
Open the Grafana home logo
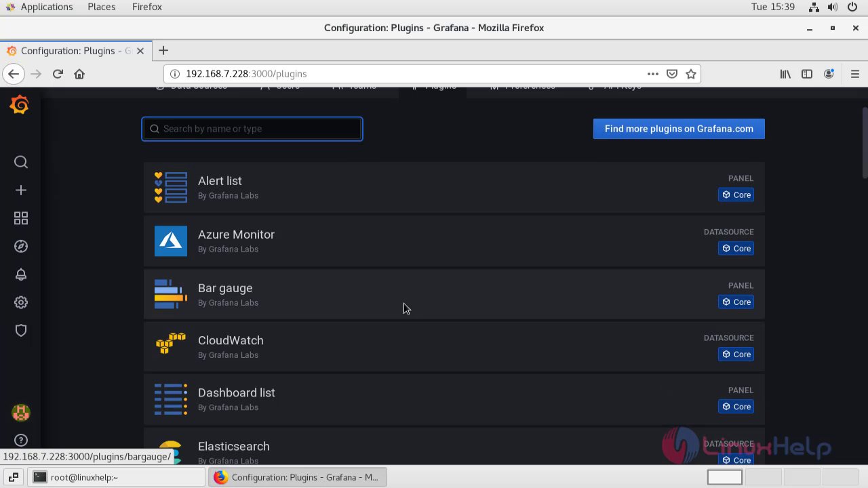20,105
